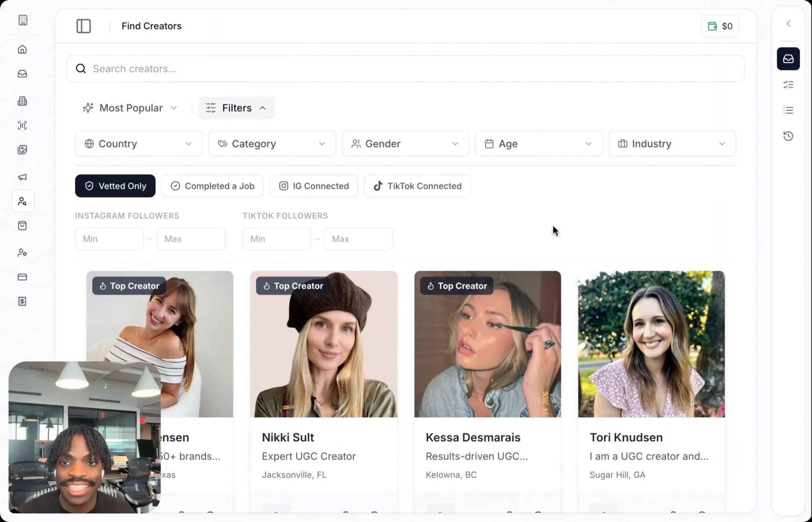Open the dollar receipt icon in sidebar

point(22,301)
